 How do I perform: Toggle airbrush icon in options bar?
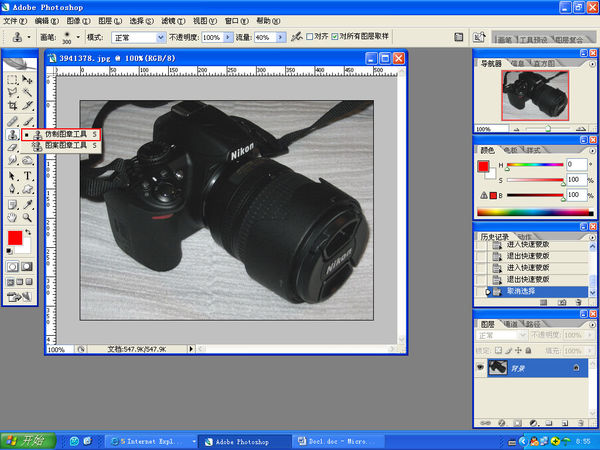click(x=297, y=37)
